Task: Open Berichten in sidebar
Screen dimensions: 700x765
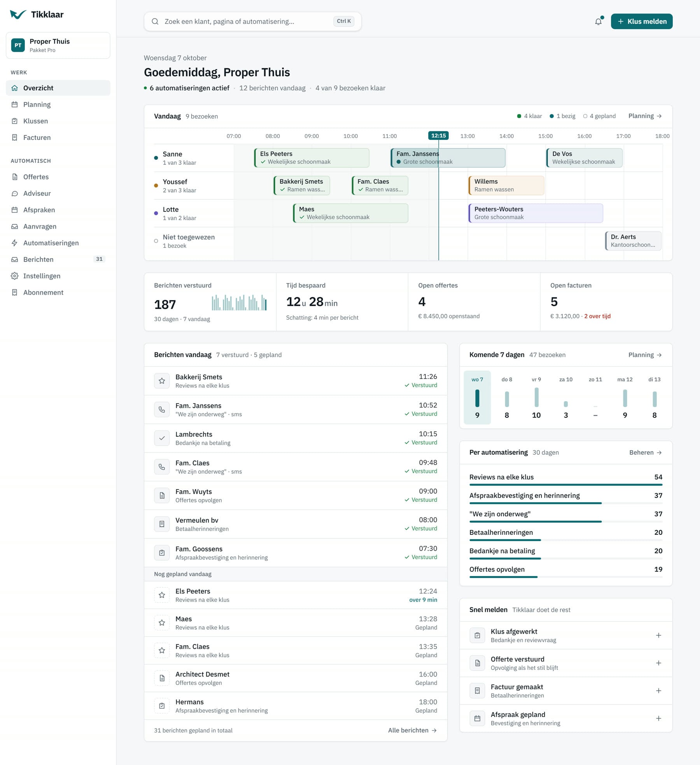Action: coord(58,259)
